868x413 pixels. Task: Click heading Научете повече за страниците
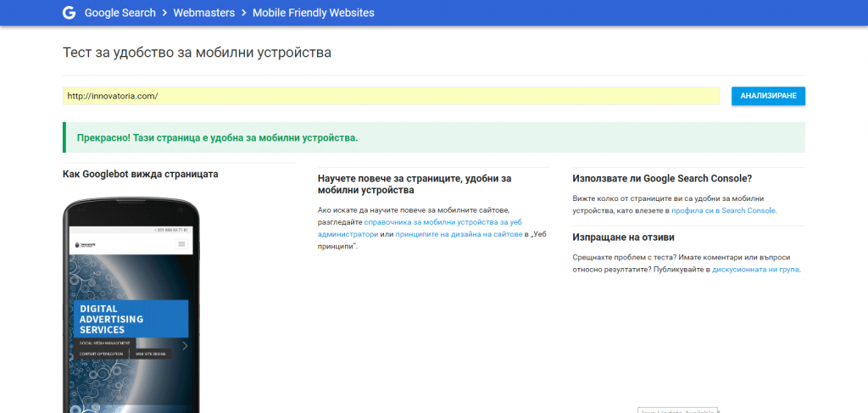coord(415,184)
